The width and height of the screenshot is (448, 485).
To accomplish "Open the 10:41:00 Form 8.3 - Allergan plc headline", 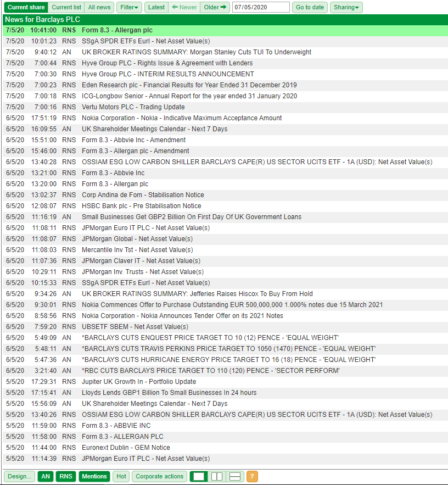I will click(x=225, y=30).
